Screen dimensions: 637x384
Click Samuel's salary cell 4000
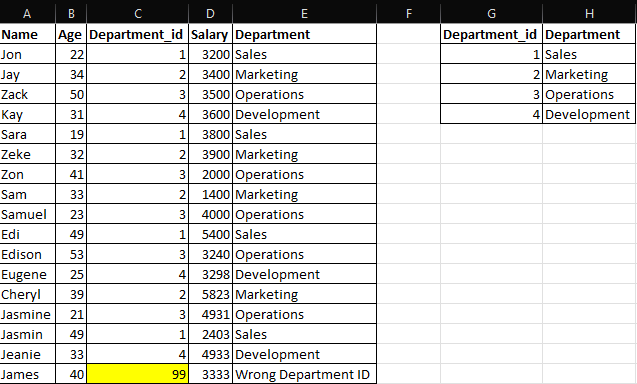210,214
